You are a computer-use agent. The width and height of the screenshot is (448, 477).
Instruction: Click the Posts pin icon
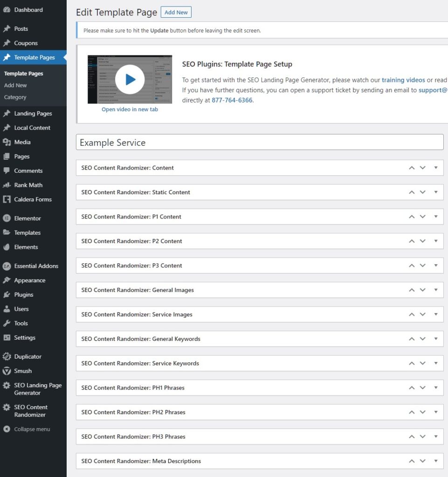coord(7,28)
